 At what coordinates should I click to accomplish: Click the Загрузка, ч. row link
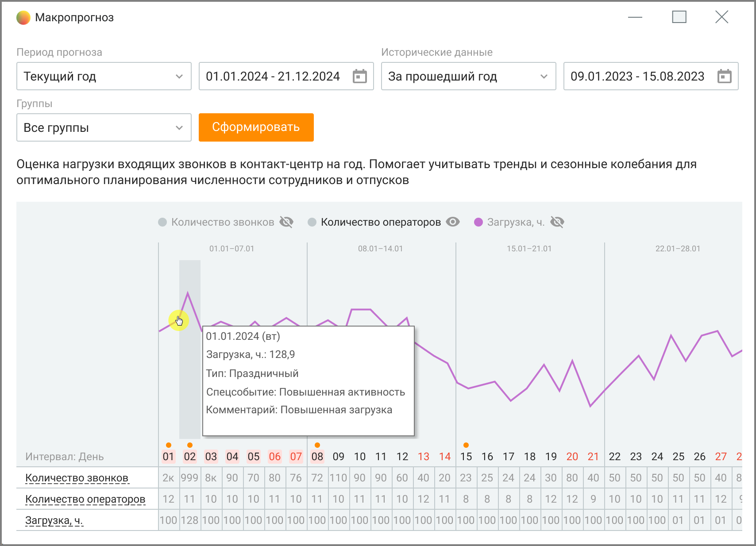54,520
